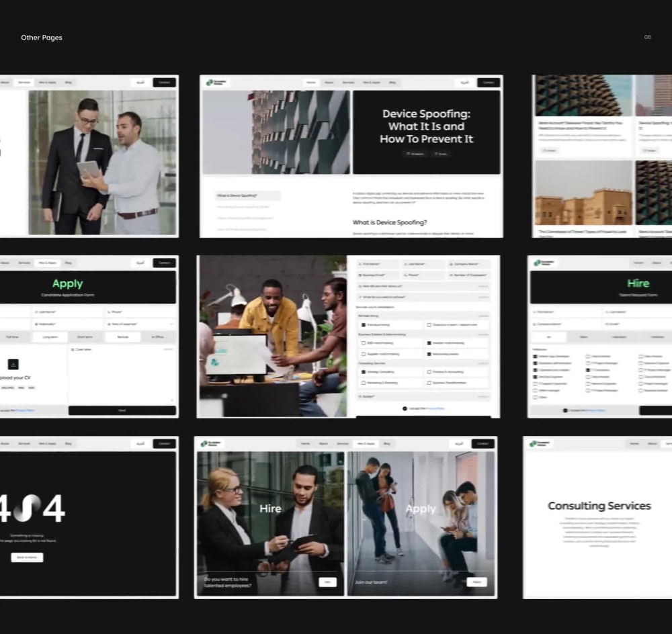Toggle the In Office option on Apply form

pyautogui.click(x=158, y=336)
